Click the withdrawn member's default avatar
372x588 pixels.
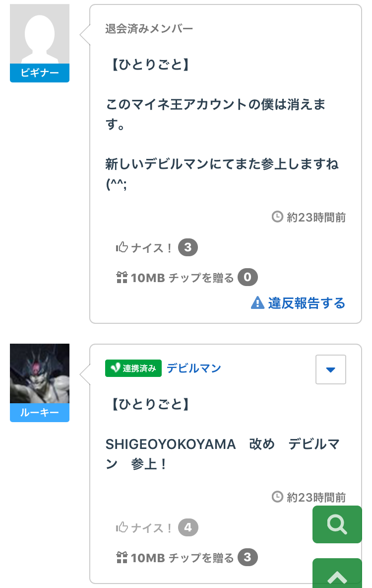[40, 34]
